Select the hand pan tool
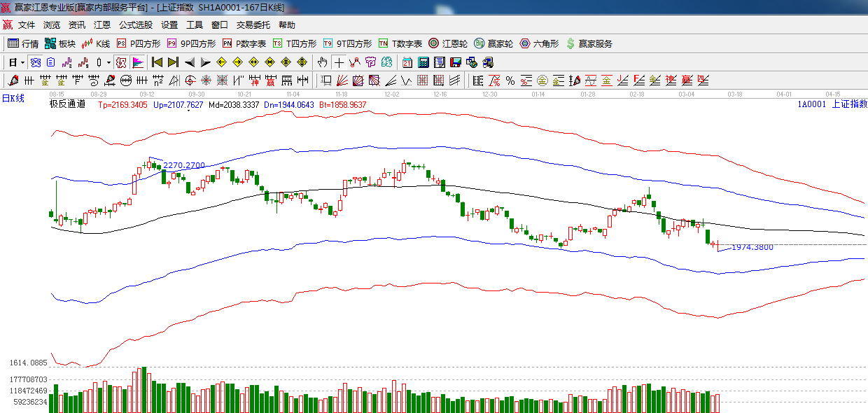Screen dimensions: 868x413 [x=322, y=62]
